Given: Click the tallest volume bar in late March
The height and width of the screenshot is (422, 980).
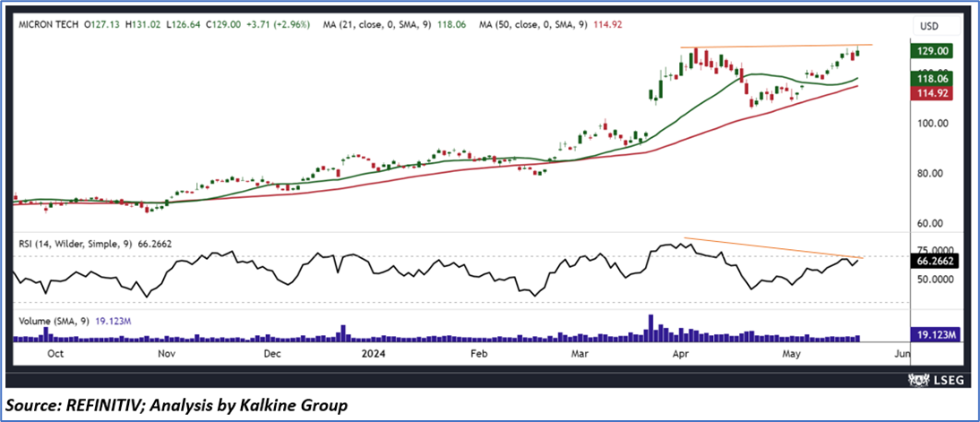Looking at the screenshot, I should [x=650, y=328].
